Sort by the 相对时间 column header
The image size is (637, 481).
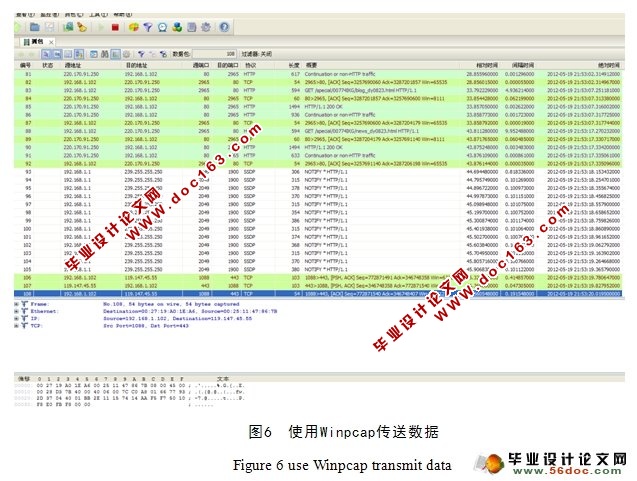point(487,65)
